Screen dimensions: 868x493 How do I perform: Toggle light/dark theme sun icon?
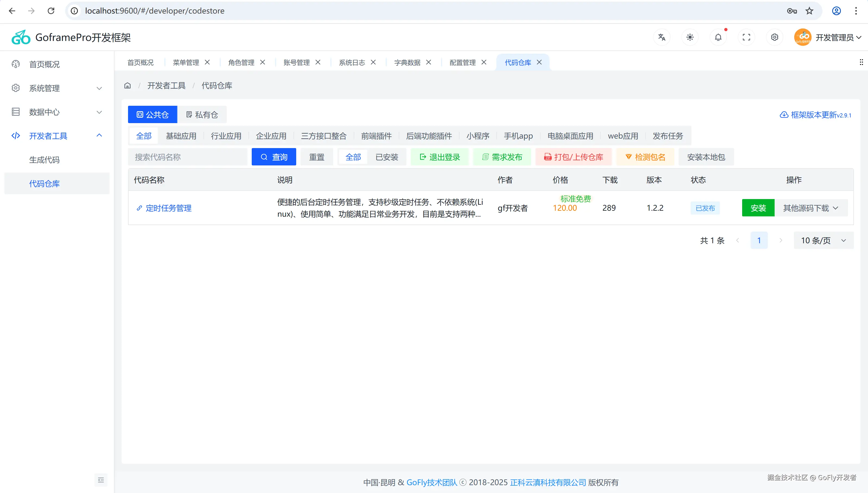690,37
